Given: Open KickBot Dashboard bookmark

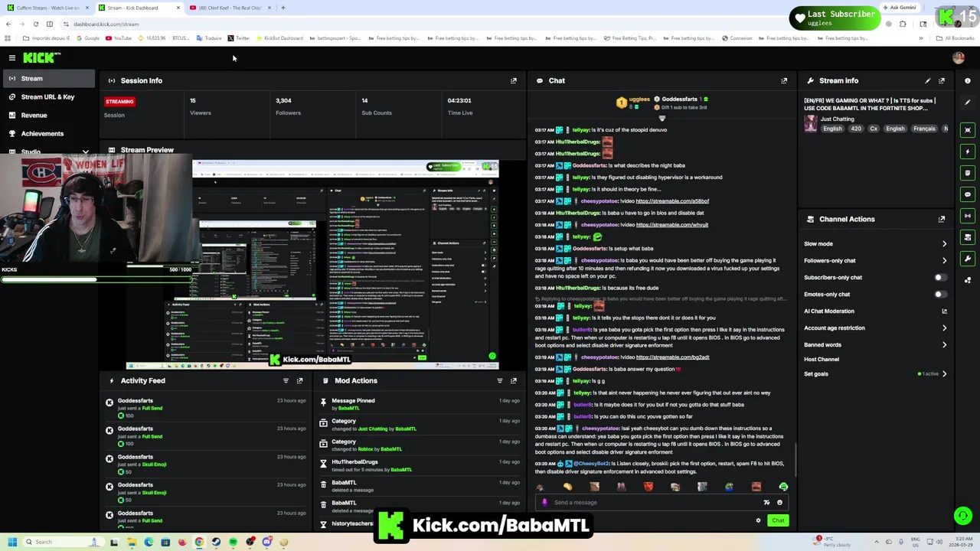Looking at the screenshot, I should [279, 38].
